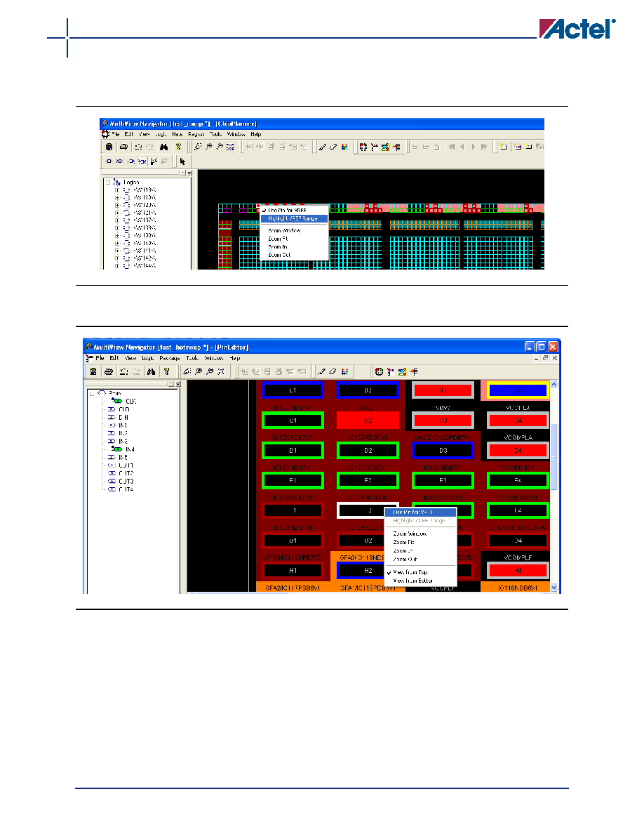The width and height of the screenshot is (644, 834).
Task: Select the IN4 port in Ports tree
Action: click(130, 449)
